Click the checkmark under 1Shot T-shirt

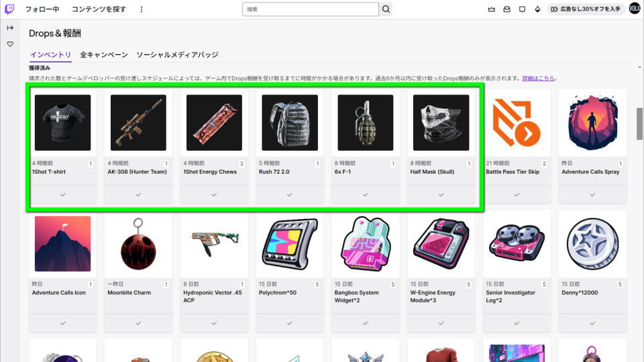(63, 194)
